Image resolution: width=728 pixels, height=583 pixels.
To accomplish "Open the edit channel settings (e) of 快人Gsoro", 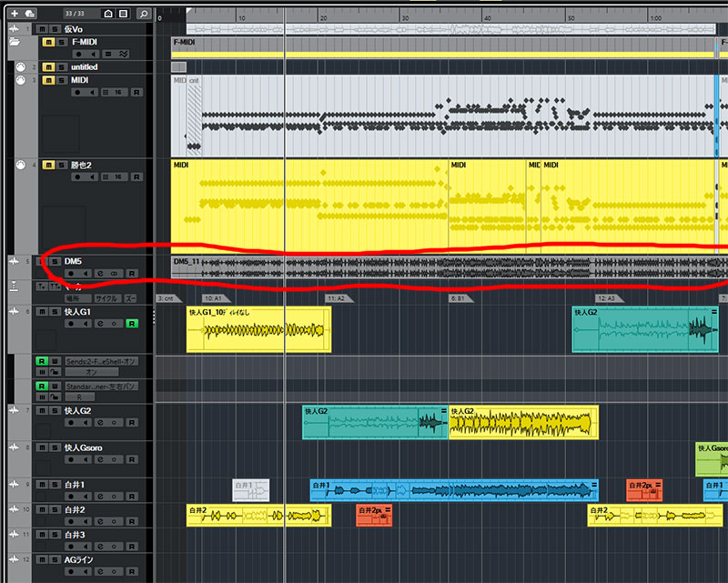I will (x=101, y=459).
